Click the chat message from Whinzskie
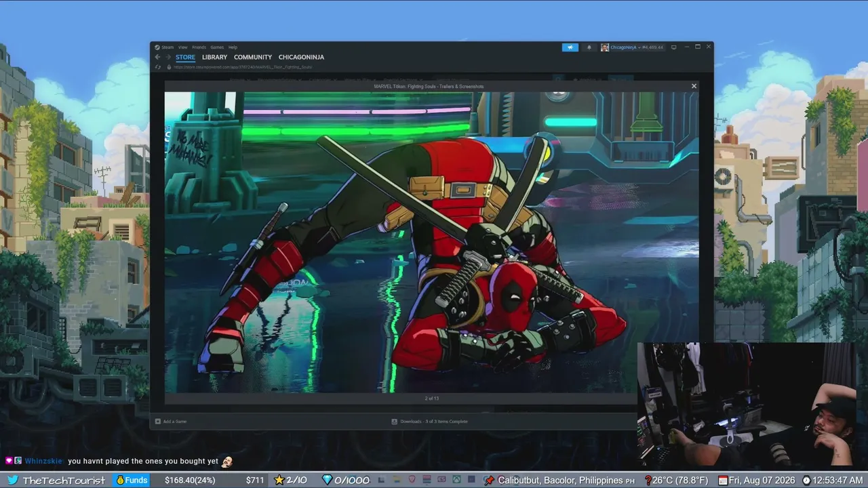The image size is (868, 488). pos(143,461)
